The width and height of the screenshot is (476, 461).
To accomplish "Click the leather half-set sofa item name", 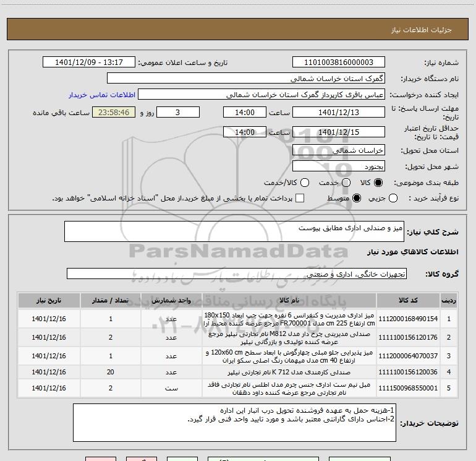I will pos(289,389).
